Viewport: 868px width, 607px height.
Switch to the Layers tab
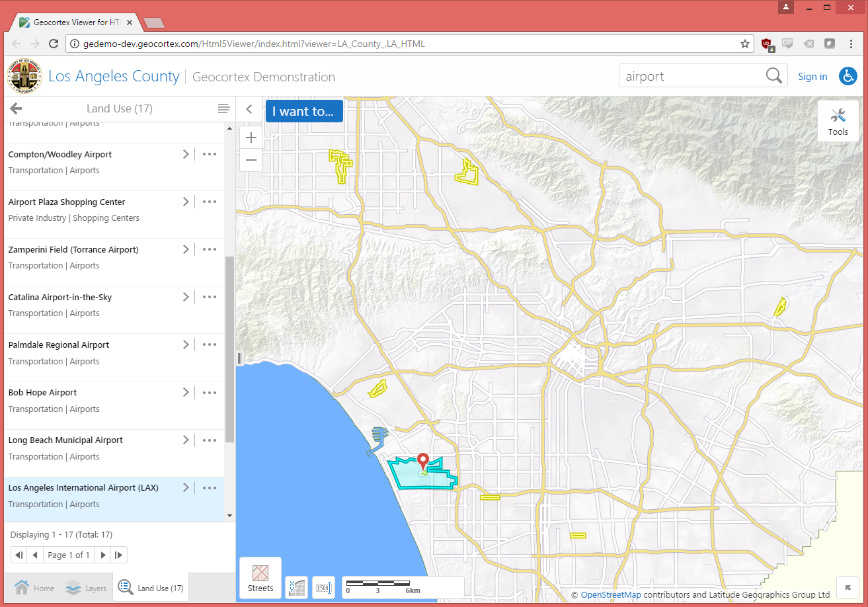pos(86,588)
